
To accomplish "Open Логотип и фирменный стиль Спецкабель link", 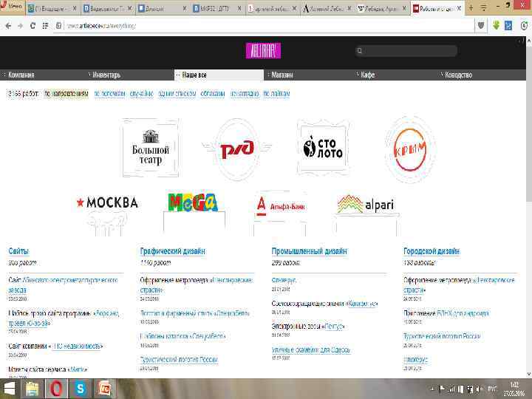I will [195, 313].
